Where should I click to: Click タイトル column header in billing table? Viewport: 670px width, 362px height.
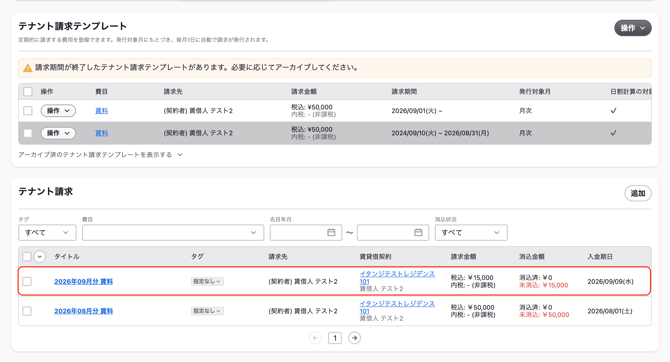67,256
